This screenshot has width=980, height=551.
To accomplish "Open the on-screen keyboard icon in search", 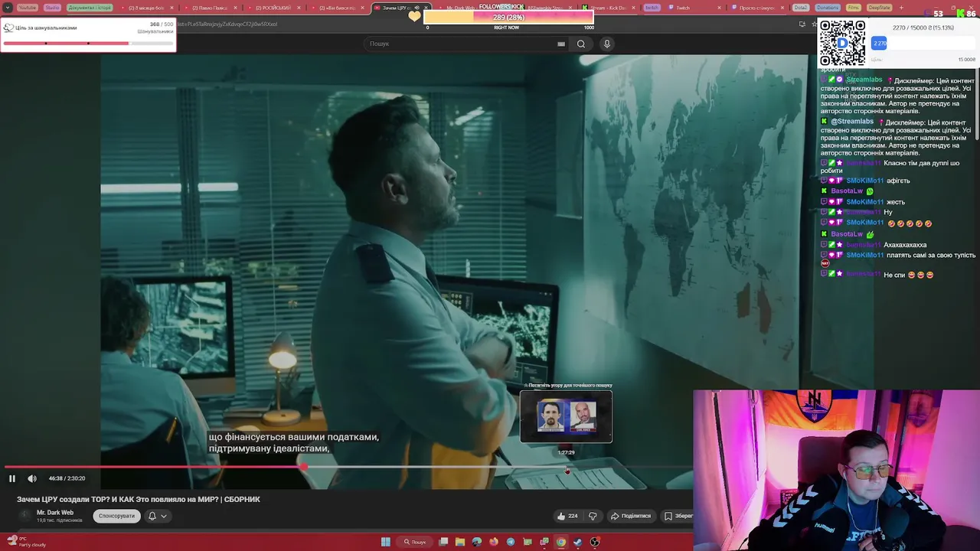I will click(x=561, y=44).
